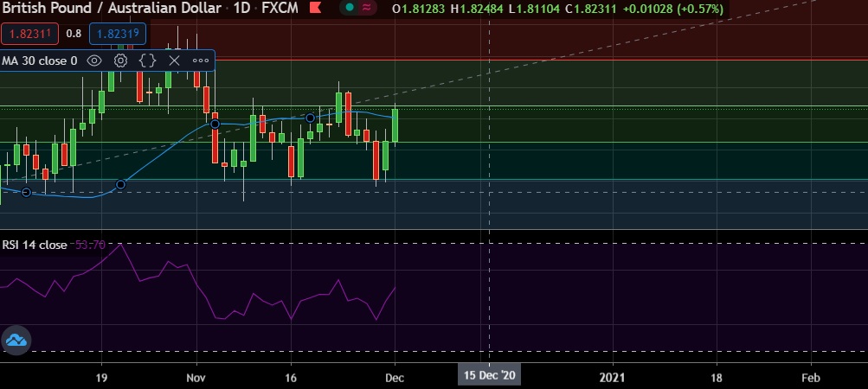Click the 15 Dec '20 crosshair date label
868x389 pixels.
point(489,376)
